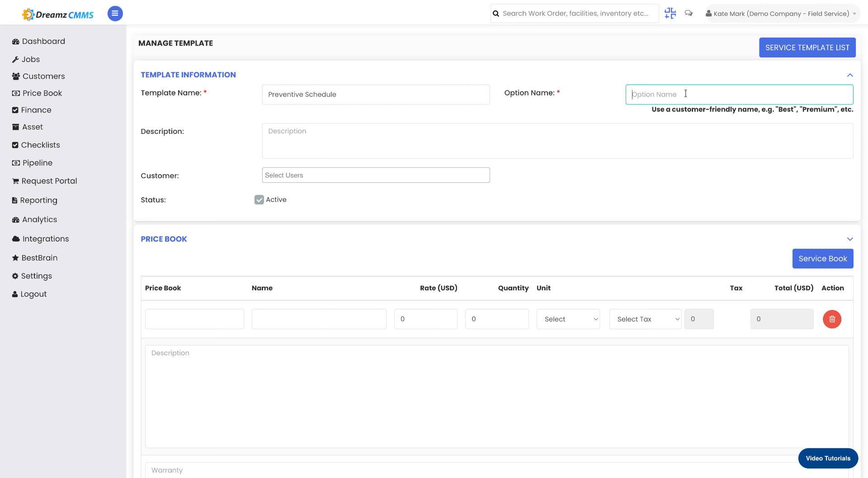
Task: Delete the price book row with trash icon
Action: (832, 319)
